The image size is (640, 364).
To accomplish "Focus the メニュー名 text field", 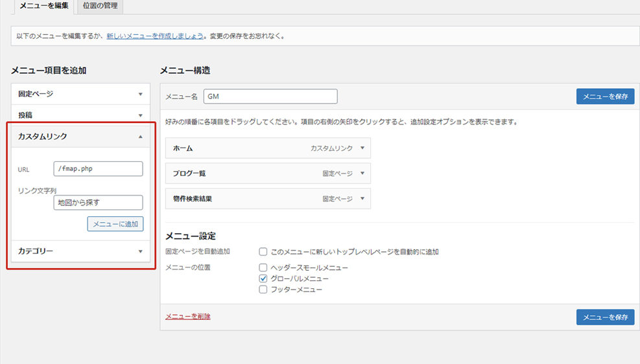I will [x=270, y=97].
